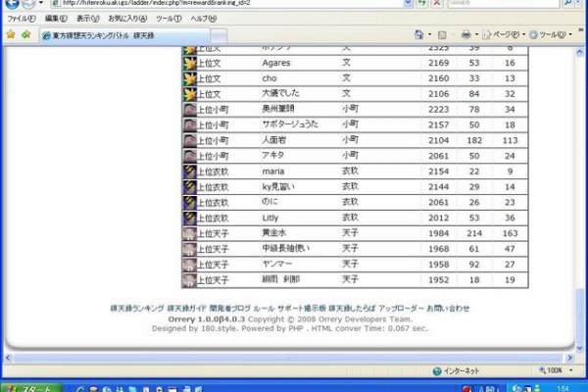
Task: Open the お気に入り(A) menu
Action: point(127,19)
